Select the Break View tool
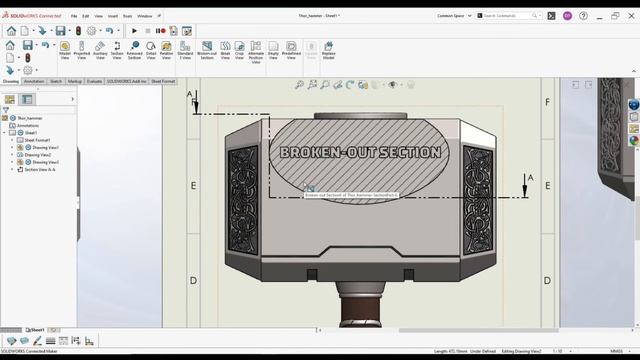 click(x=225, y=51)
